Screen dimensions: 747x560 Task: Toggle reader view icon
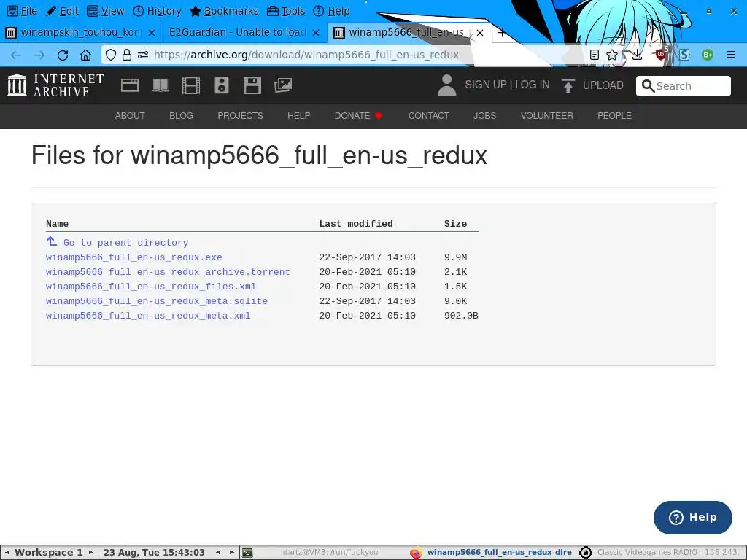pos(594,55)
